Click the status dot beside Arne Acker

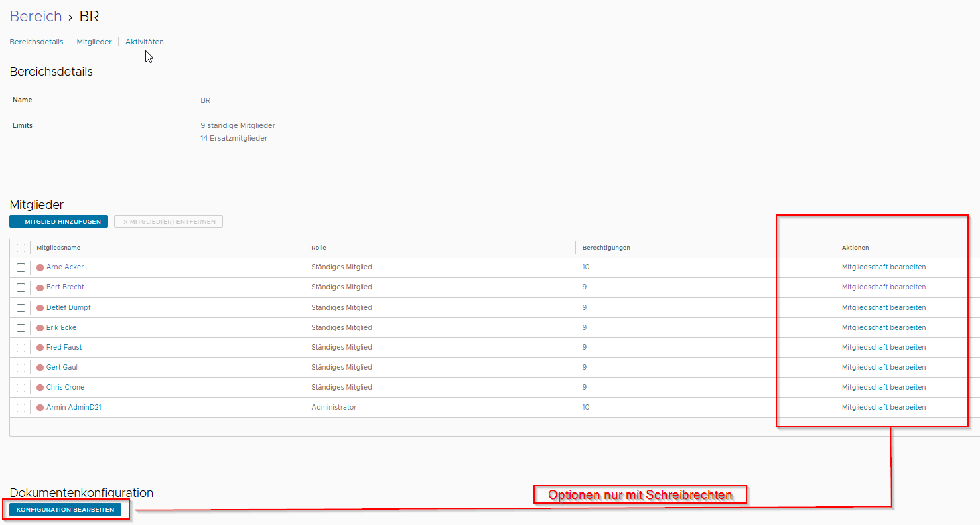[40, 267]
